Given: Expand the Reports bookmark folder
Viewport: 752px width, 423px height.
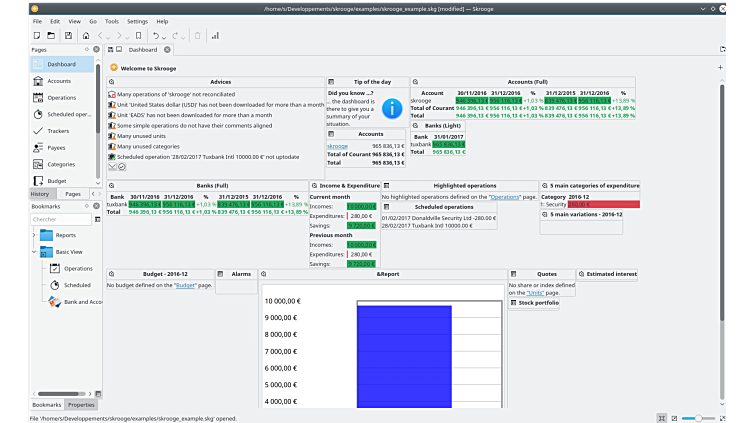Looking at the screenshot, I should (32, 235).
